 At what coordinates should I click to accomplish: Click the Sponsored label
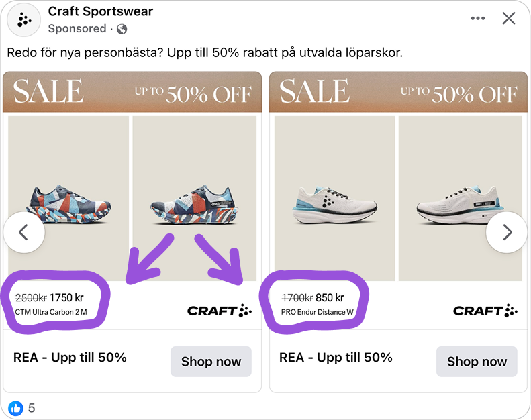tap(77, 29)
